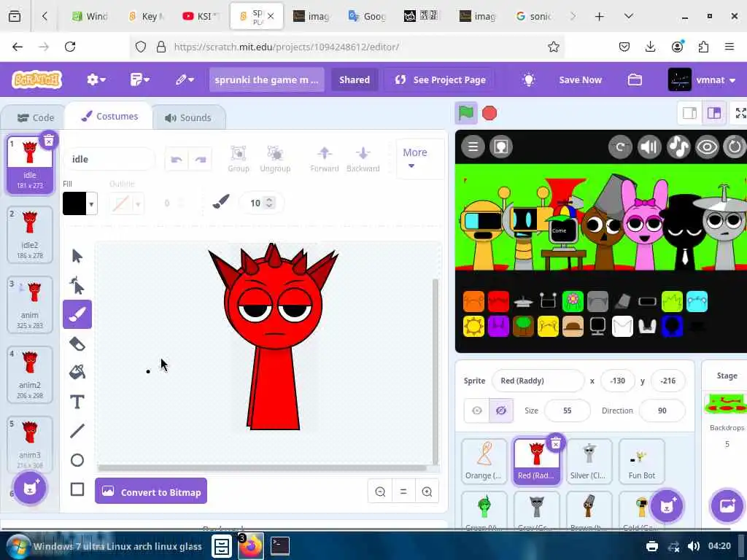Click Choose a Costume button
This screenshot has width=747, height=560.
(30, 487)
